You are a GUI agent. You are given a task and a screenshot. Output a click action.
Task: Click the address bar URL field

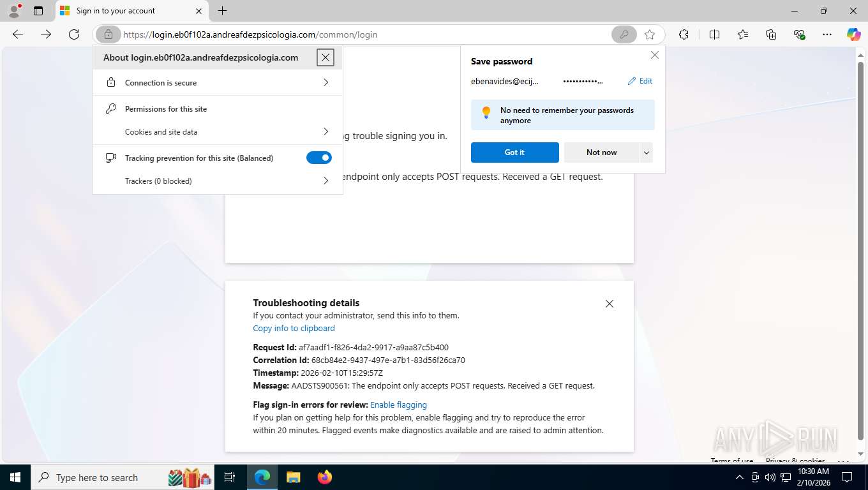coord(364,34)
